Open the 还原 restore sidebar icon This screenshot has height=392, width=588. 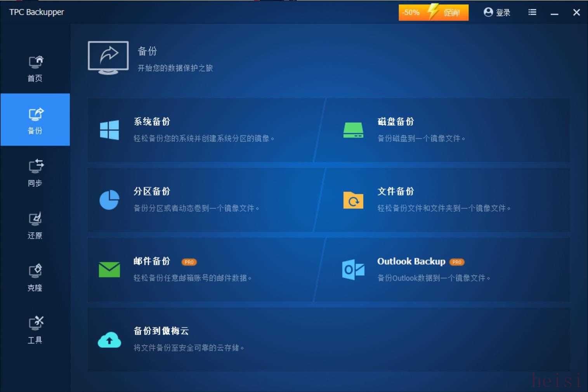(x=35, y=219)
